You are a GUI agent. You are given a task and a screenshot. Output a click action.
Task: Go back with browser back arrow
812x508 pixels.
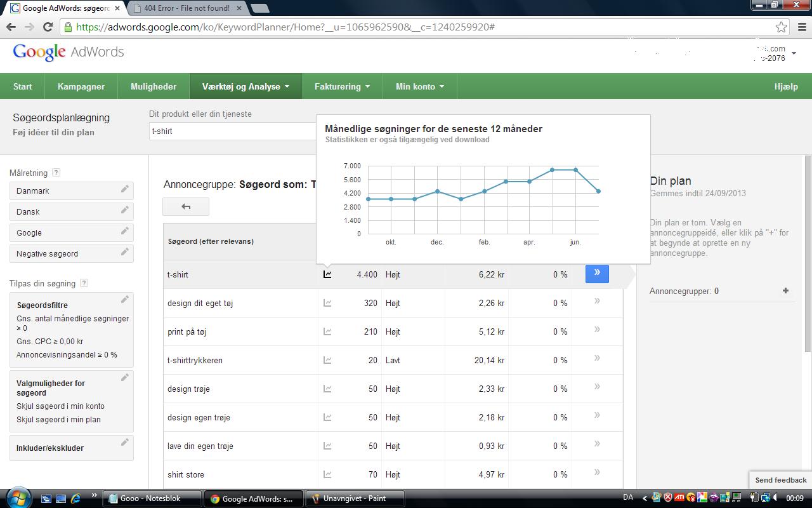[x=11, y=27]
